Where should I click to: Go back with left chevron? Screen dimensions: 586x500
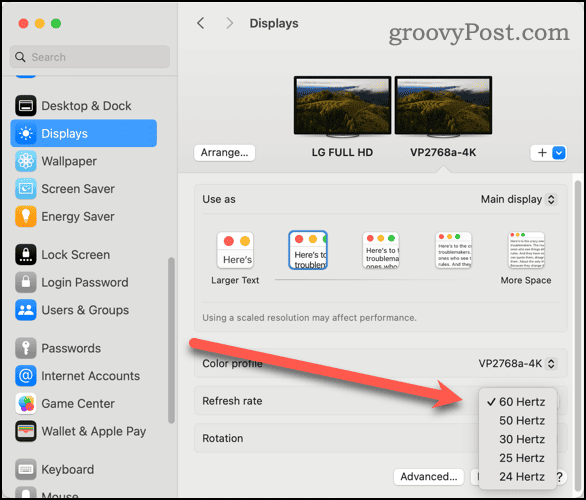[201, 23]
